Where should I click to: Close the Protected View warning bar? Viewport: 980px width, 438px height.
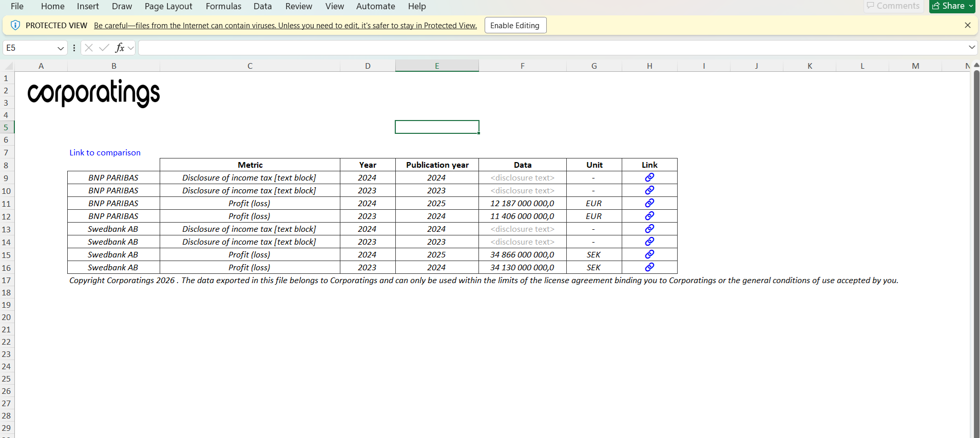(x=968, y=25)
